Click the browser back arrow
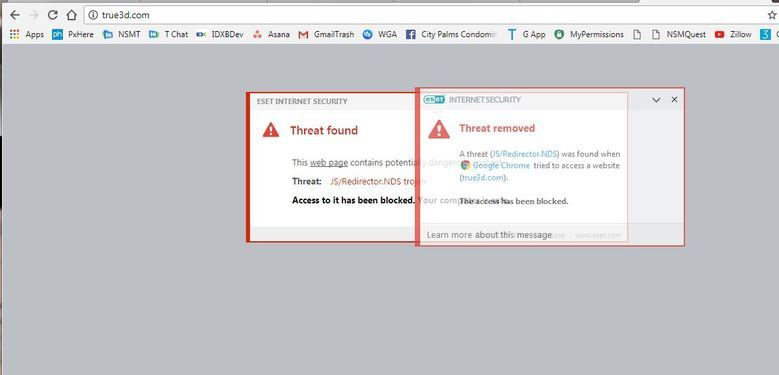779x375 pixels. (14, 15)
